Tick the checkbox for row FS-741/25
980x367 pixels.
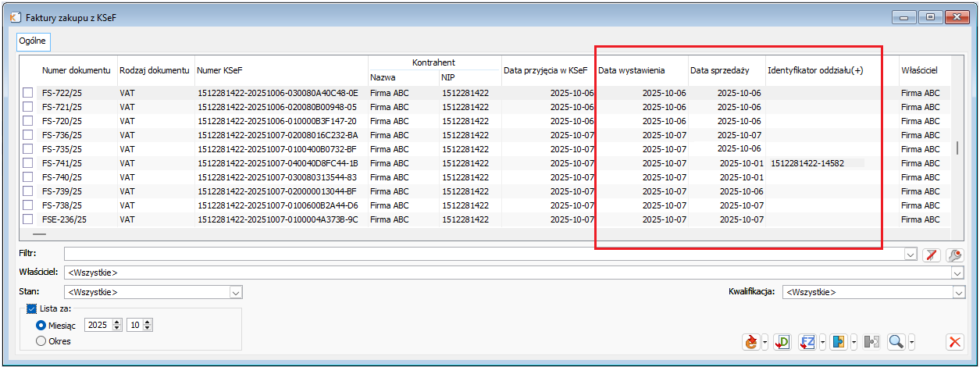point(27,163)
